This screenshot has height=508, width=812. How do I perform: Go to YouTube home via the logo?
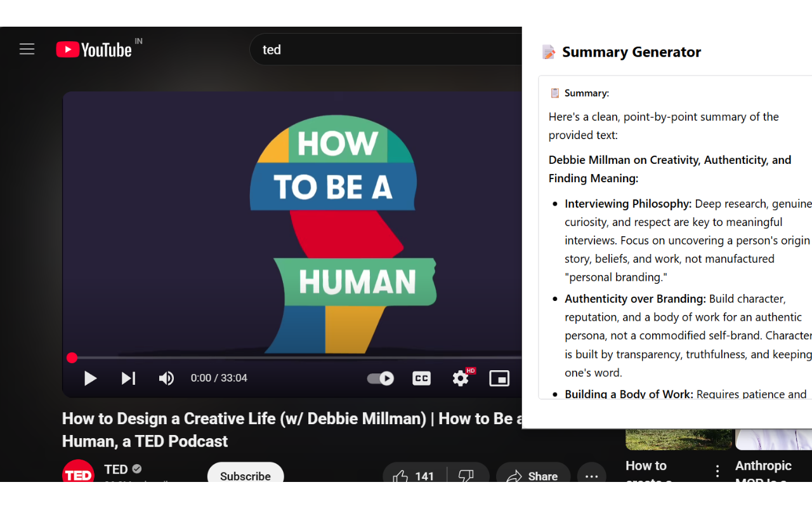[94, 50]
